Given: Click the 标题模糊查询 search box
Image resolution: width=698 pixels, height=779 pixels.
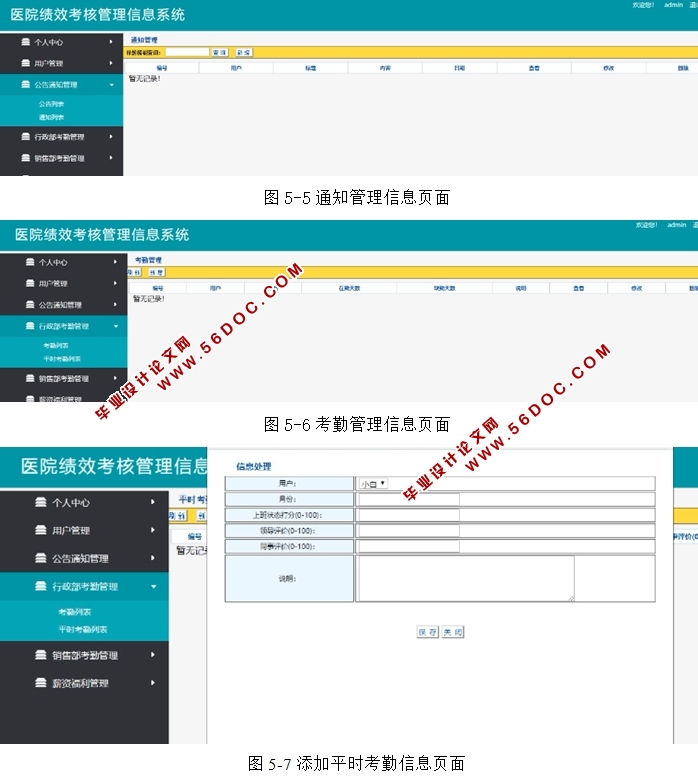Looking at the screenshot, I should pos(186,52).
